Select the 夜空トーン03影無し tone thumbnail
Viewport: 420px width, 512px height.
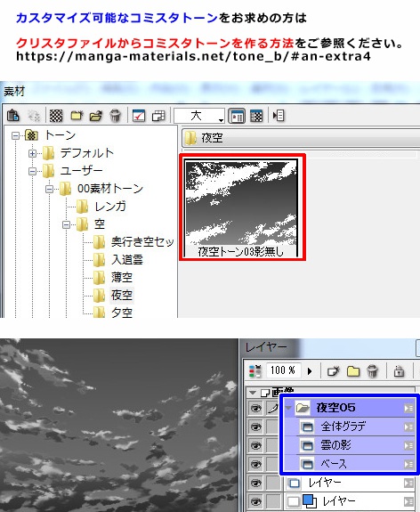pos(242,207)
